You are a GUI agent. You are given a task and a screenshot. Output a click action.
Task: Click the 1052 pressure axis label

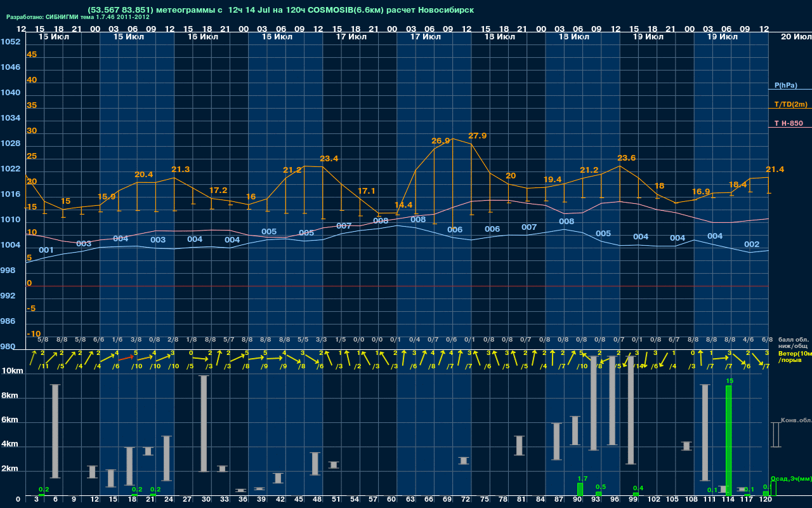[x=10, y=42]
